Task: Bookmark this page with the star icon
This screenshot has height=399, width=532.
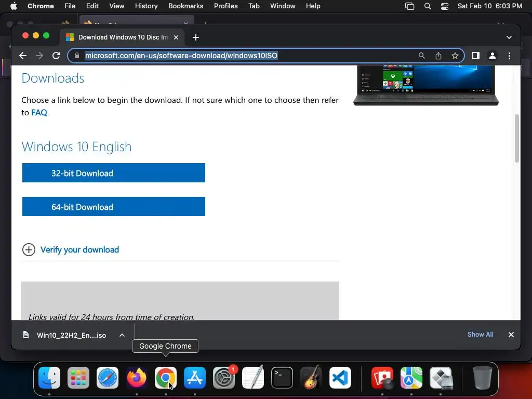Action: pos(455,56)
